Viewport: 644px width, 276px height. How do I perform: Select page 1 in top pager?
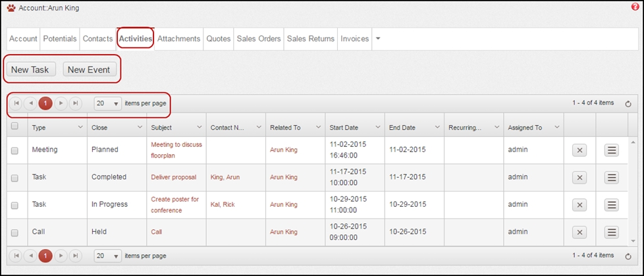pyautogui.click(x=45, y=103)
